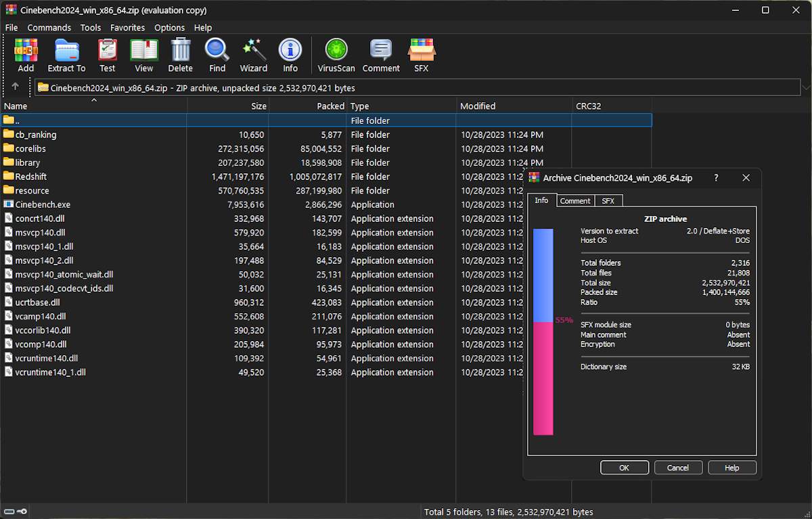Click the Cancel button in dialog

click(677, 468)
